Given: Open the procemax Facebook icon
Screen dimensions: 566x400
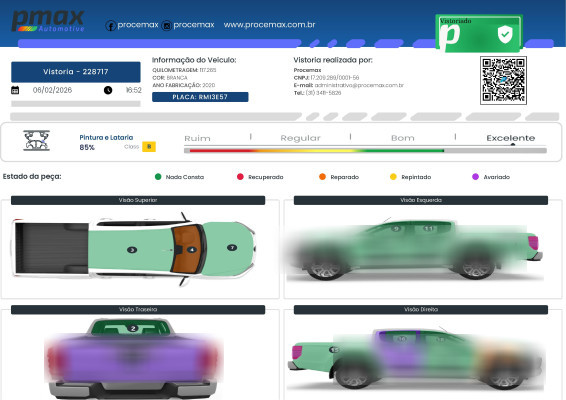Looking at the screenshot, I should (x=110, y=26).
